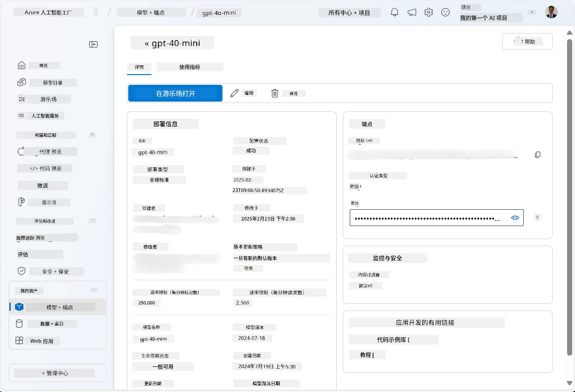Copy the key using copy icon
The height and width of the screenshot is (392, 575).
coord(538,217)
